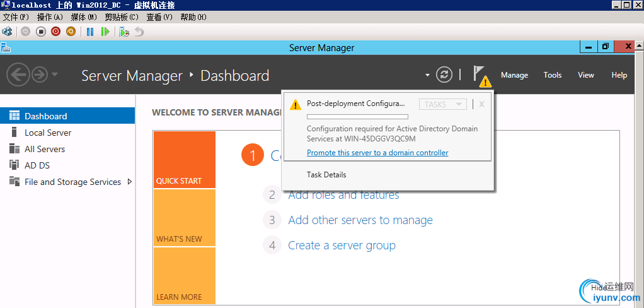Open the Manage menu
644x308 pixels.
(x=514, y=75)
